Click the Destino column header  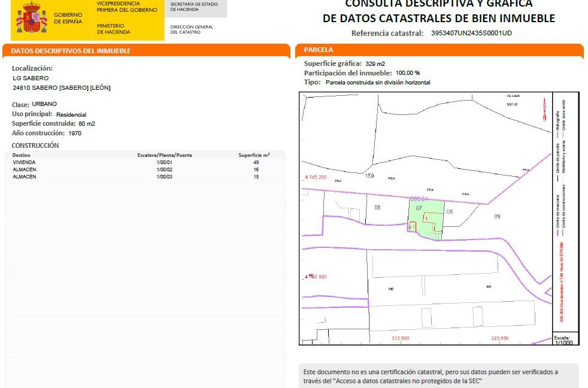click(x=21, y=155)
